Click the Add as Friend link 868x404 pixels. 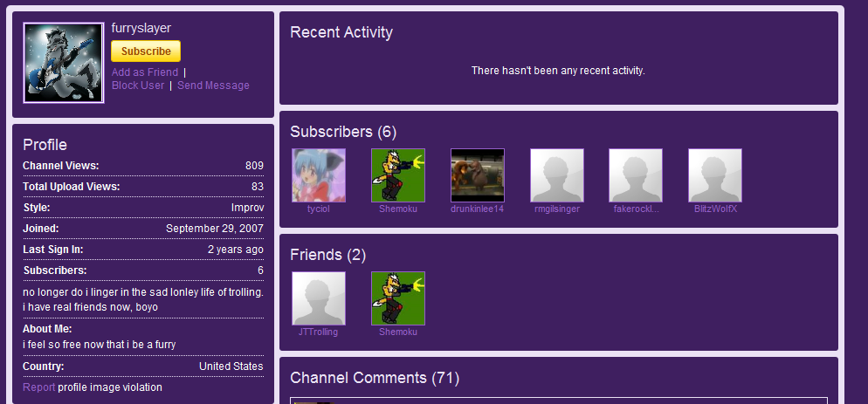click(x=145, y=72)
